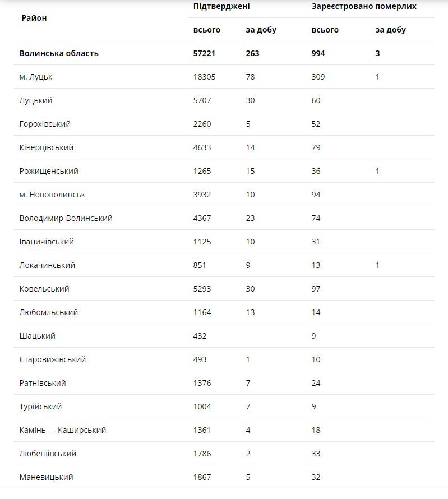Image resolution: width=448 pixels, height=499 pixels.
Task: Click the total confirmed value 57221
Action: point(205,53)
